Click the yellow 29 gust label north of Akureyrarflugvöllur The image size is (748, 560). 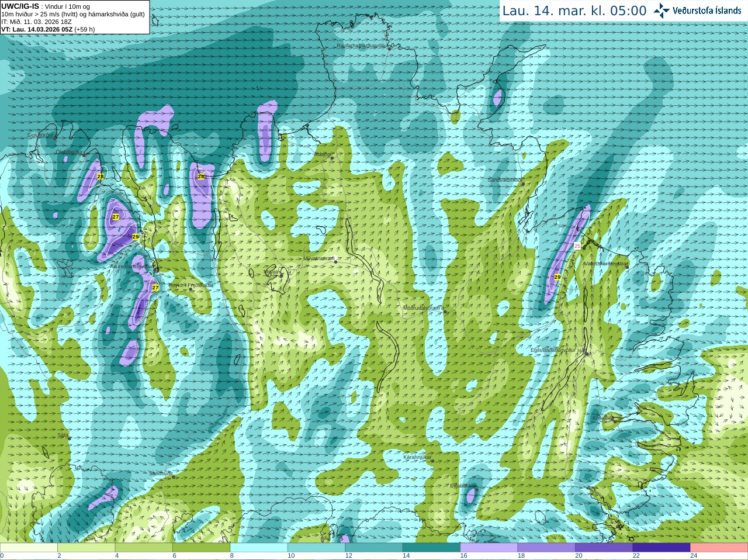pyautogui.click(x=136, y=237)
